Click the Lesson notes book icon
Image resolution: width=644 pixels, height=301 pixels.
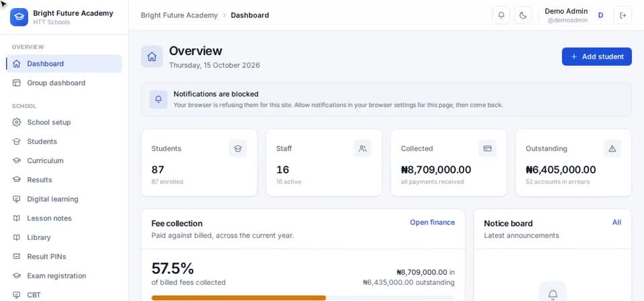tap(16, 218)
